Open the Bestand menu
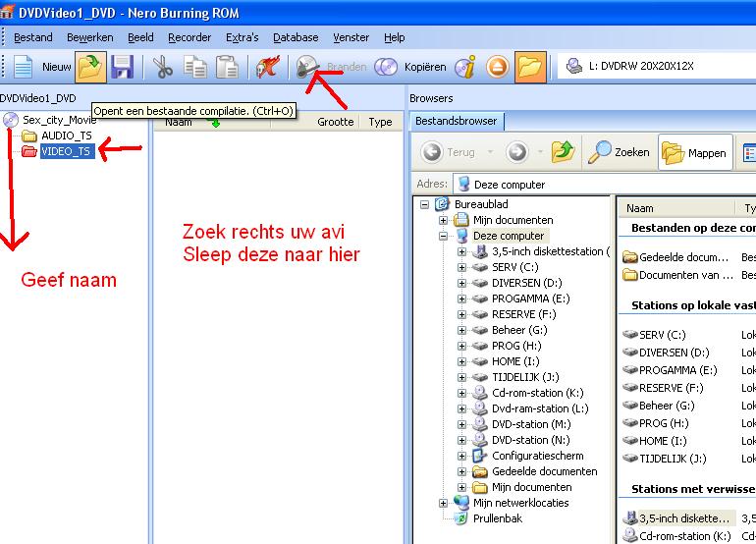 [33, 37]
